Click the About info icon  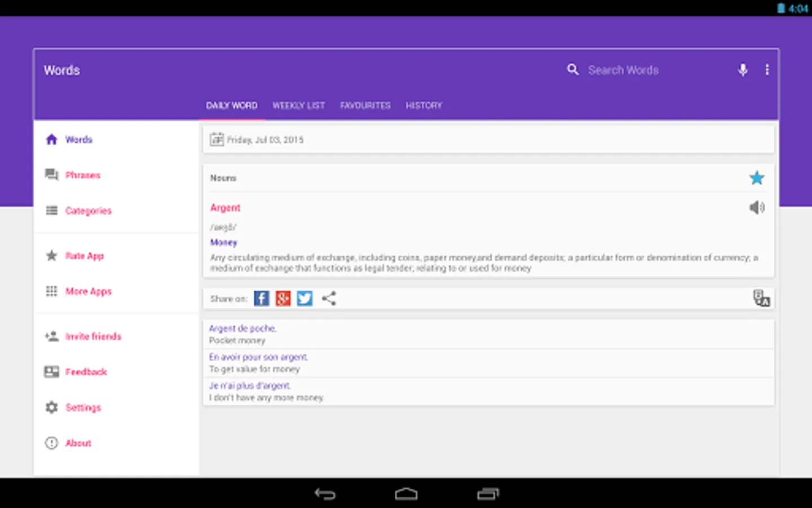tap(51, 443)
